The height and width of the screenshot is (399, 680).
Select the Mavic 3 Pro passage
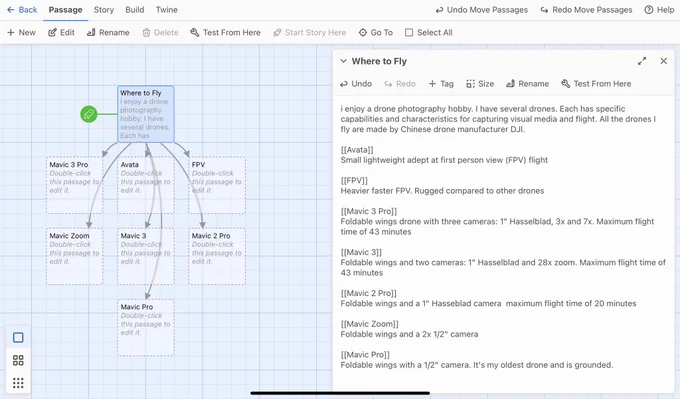[x=75, y=185]
